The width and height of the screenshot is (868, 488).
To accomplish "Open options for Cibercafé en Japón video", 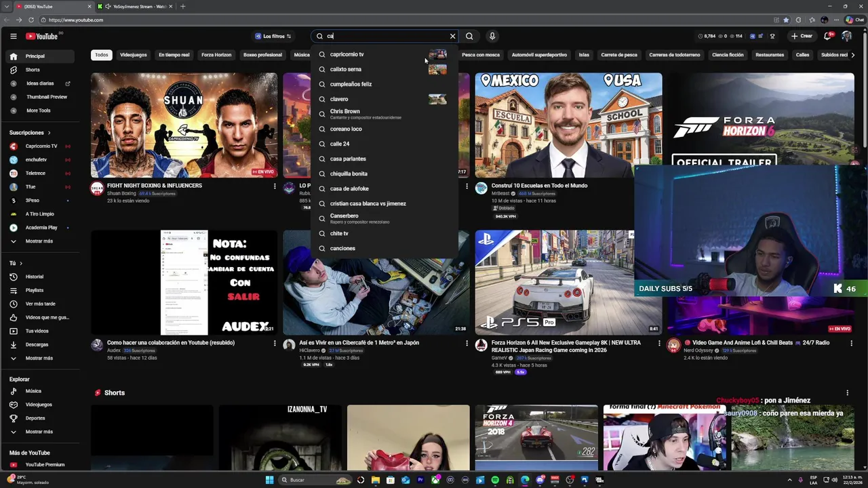I will tap(467, 343).
